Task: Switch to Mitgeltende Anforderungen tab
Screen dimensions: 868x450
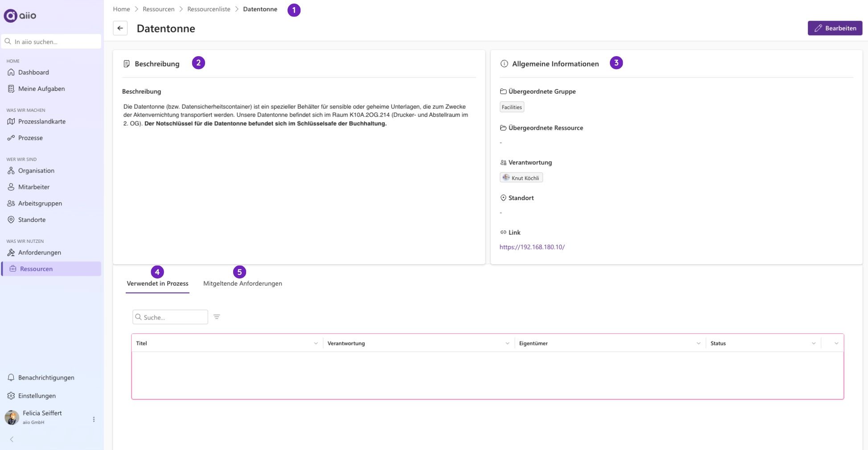Action: point(243,283)
